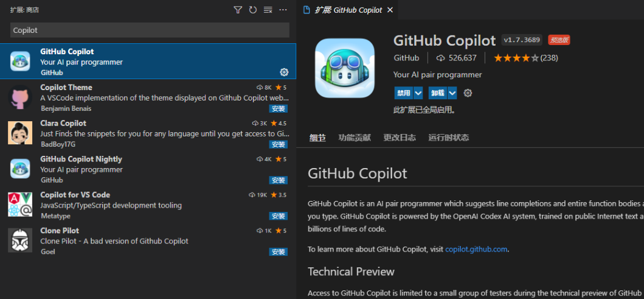Refresh the extensions list
Viewport: 644px width, 299px height.
point(253,10)
